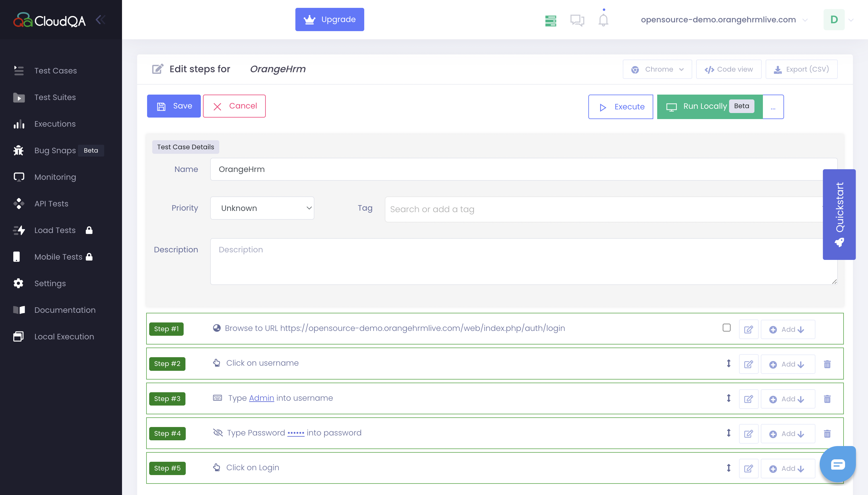Open the Quickstart side panel

[x=839, y=215]
